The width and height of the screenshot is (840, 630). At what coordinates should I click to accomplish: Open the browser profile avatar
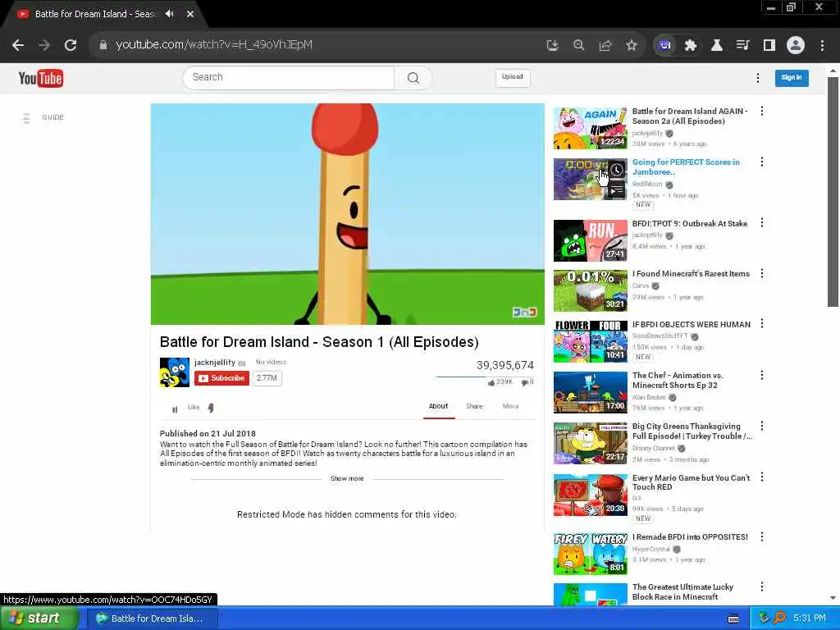(x=796, y=46)
